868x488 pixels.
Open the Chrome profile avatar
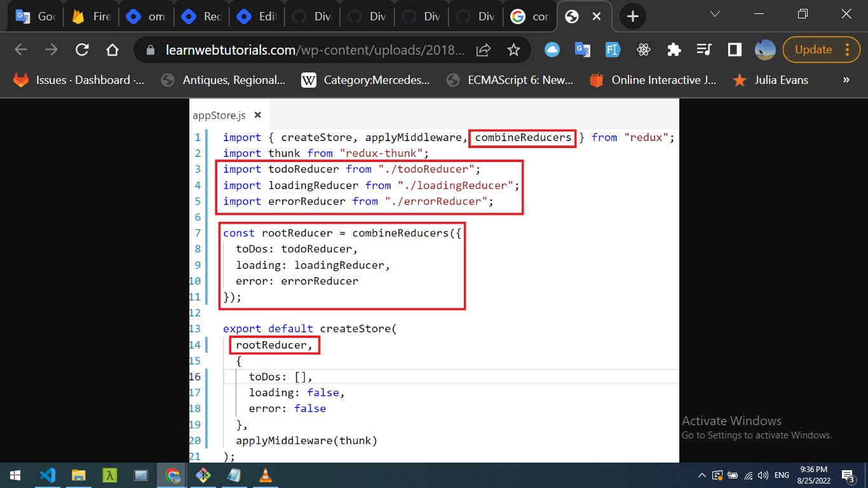[765, 50]
